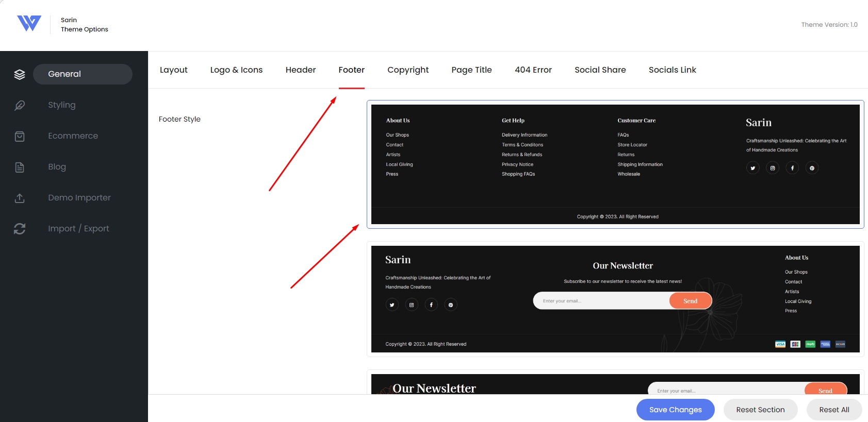Open the Ecommerce settings menu item
This screenshot has height=422, width=868.
pos(73,136)
